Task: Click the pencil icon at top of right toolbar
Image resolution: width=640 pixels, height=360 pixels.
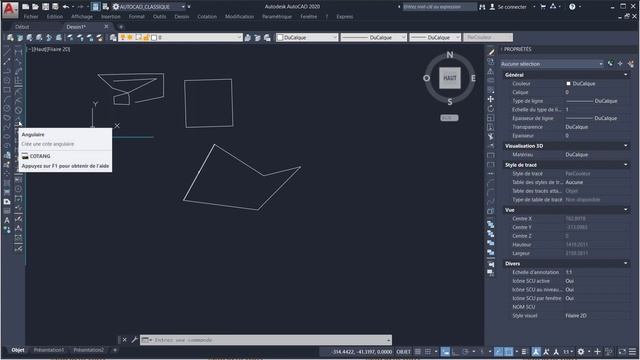Action: (x=491, y=52)
